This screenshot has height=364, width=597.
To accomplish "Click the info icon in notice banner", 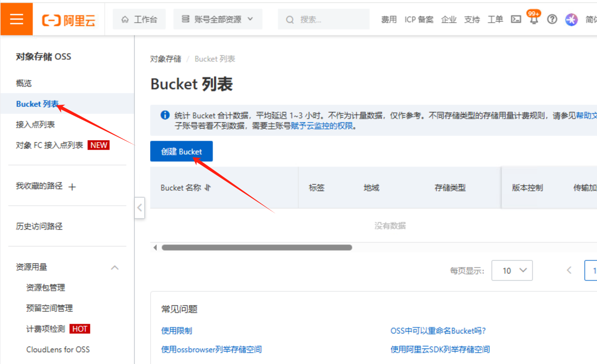I will [x=165, y=115].
